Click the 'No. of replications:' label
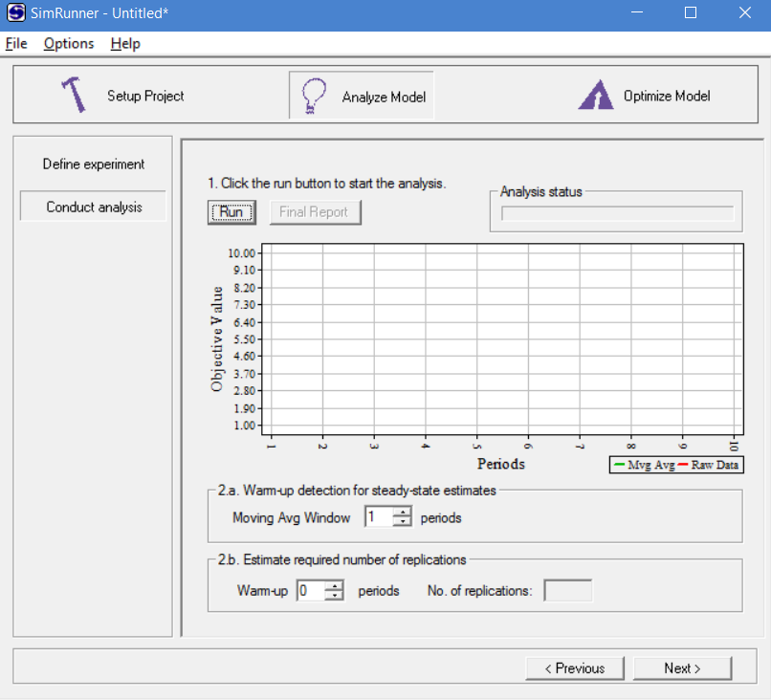The height and width of the screenshot is (700, 771). click(x=480, y=590)
